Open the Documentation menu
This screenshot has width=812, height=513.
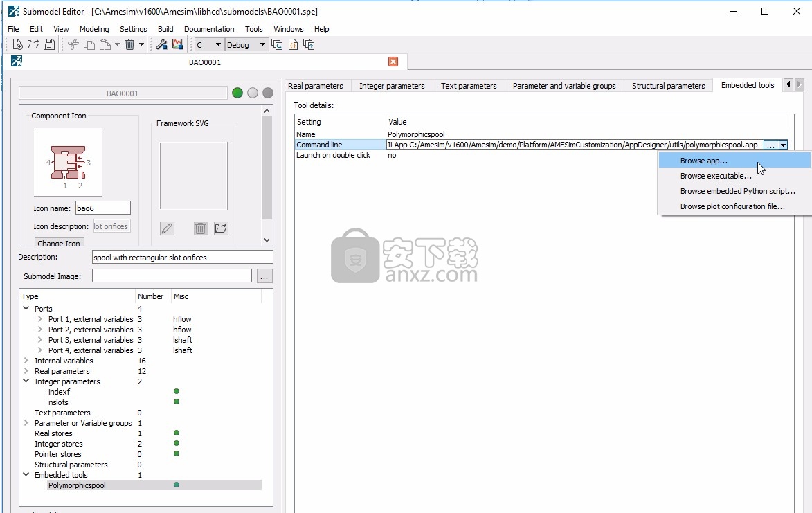(x=209, y=29)
